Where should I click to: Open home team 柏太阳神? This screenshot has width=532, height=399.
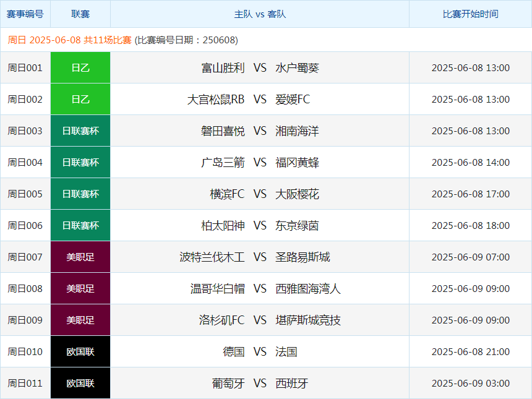tap(223, 226)
